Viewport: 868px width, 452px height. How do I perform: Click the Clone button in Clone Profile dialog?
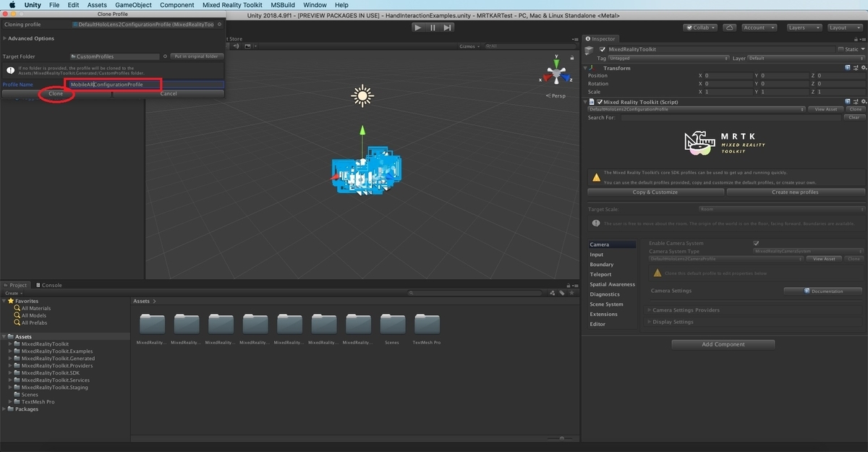(x=56, y=93)
